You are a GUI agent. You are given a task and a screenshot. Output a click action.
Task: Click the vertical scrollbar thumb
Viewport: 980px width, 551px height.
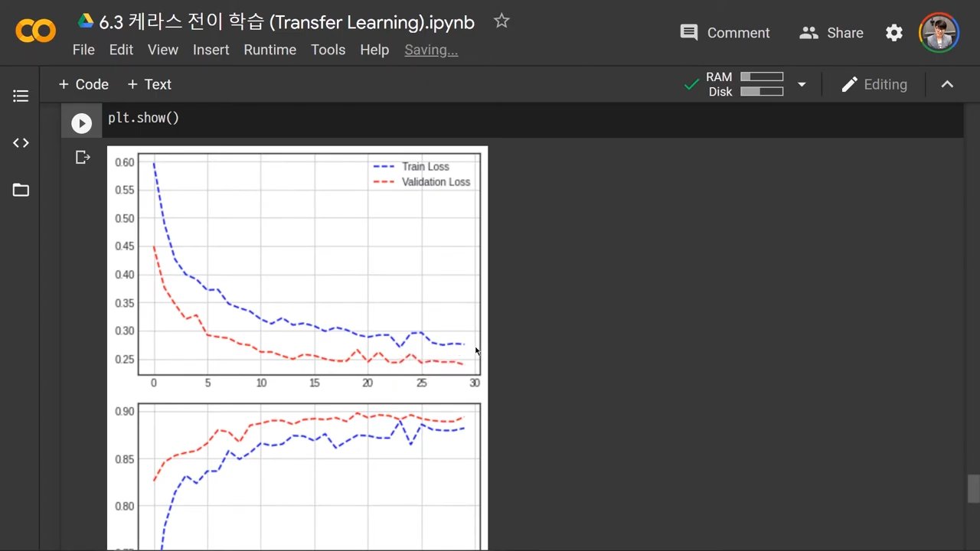tap(973, 489)
